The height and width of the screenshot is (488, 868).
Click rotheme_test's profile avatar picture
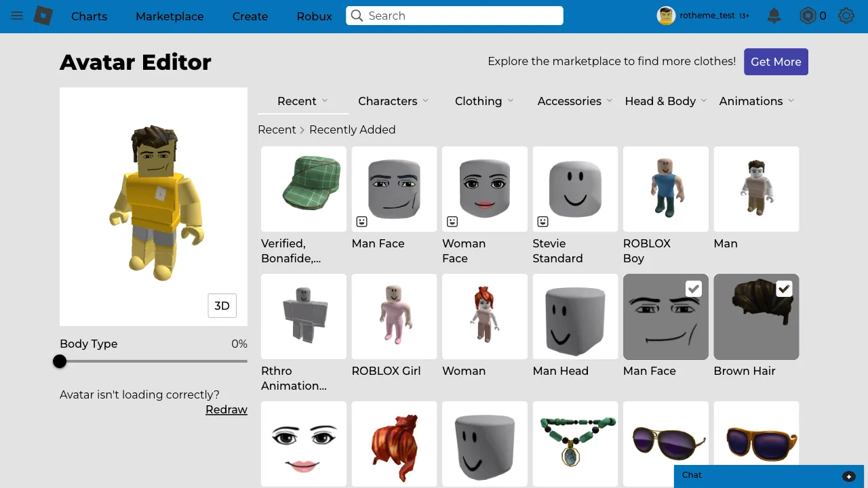click(665, 16)
